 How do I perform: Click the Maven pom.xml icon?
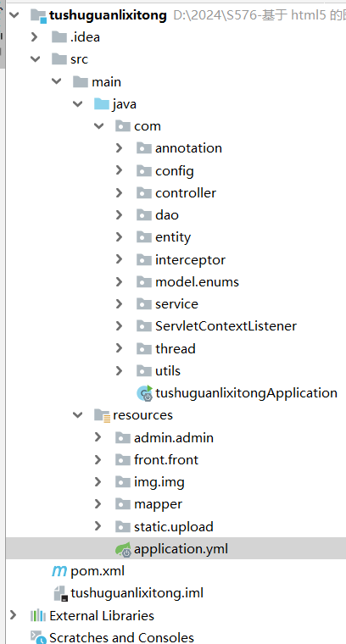tap(59, 571)
